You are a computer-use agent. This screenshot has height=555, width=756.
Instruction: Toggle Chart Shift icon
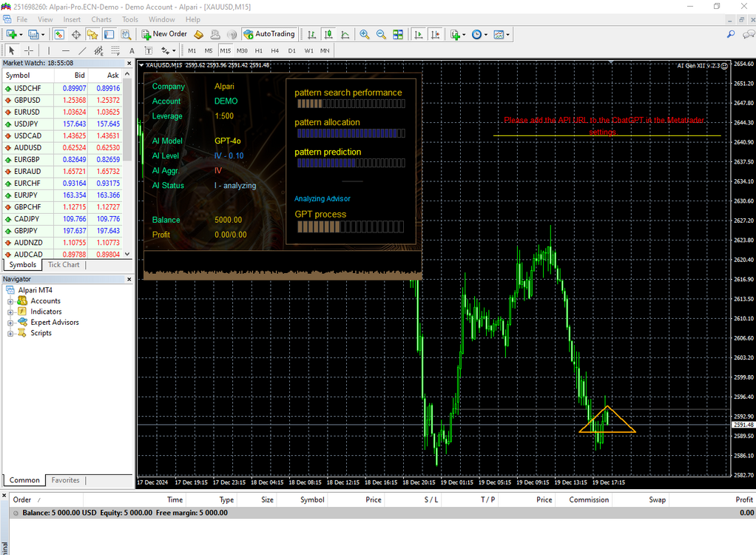click(436, 34)
